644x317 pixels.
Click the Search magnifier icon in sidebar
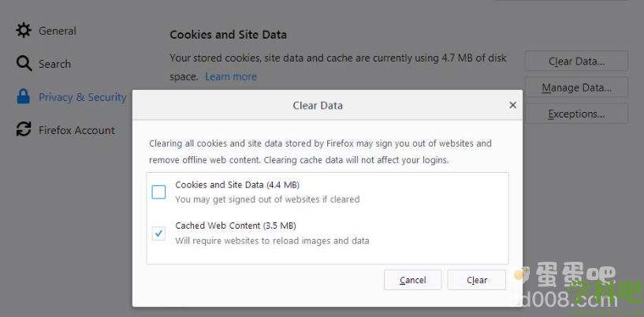[24, 64]
